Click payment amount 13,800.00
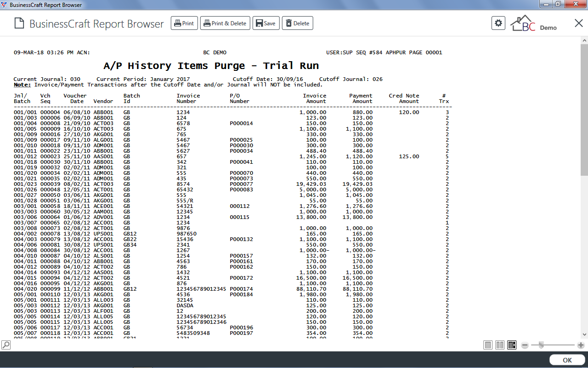 [x=358, y=217]
